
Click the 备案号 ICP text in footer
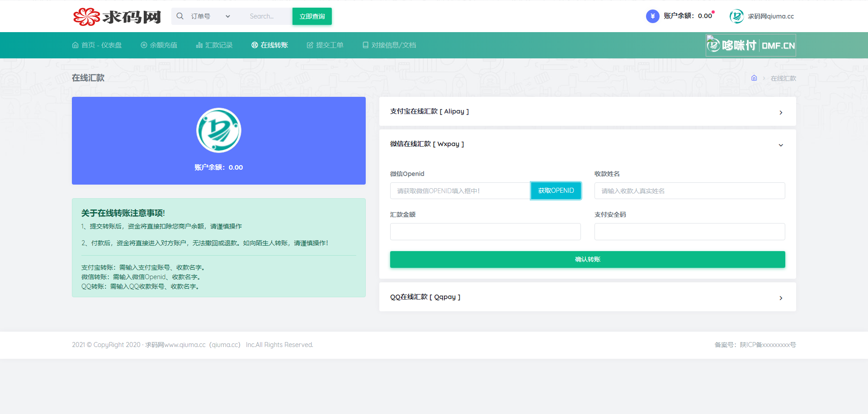(755, 345)
